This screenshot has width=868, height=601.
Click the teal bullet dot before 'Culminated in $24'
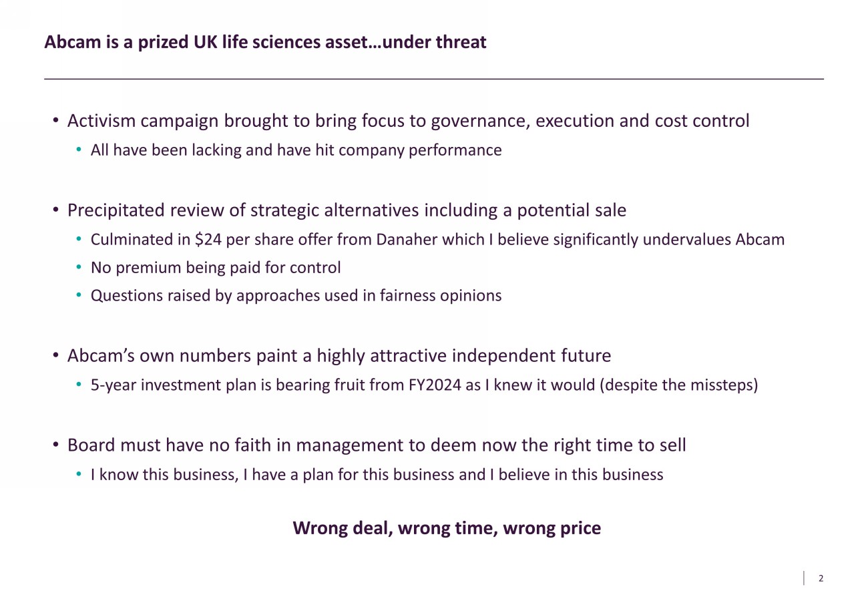[79, 240]
